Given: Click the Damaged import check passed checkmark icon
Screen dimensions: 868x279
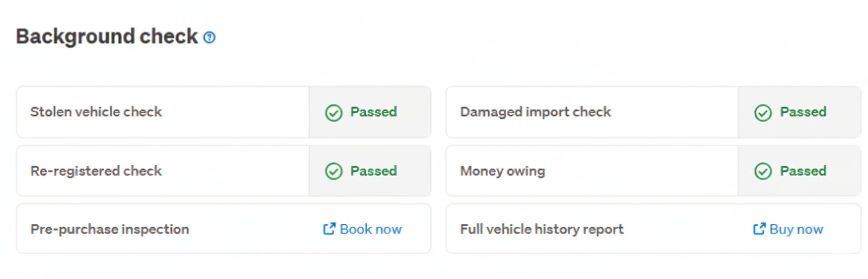Looking at the screenshot, I should [x=763, y=113].
